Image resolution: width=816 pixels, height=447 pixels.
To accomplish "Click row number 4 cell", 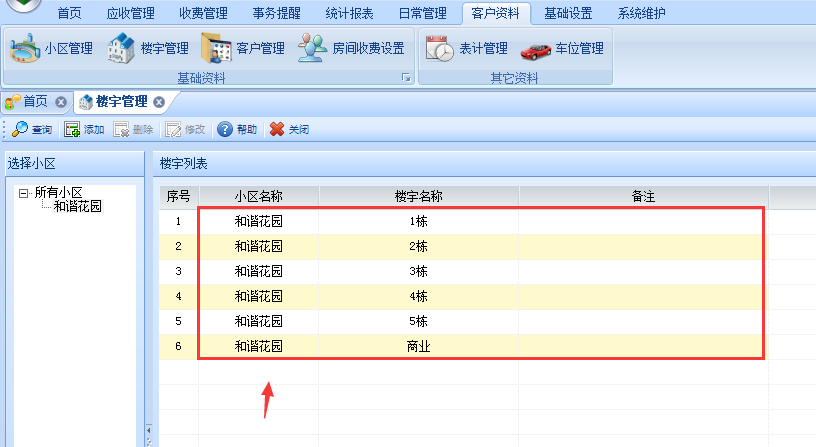I will click(x=178, y=296).
